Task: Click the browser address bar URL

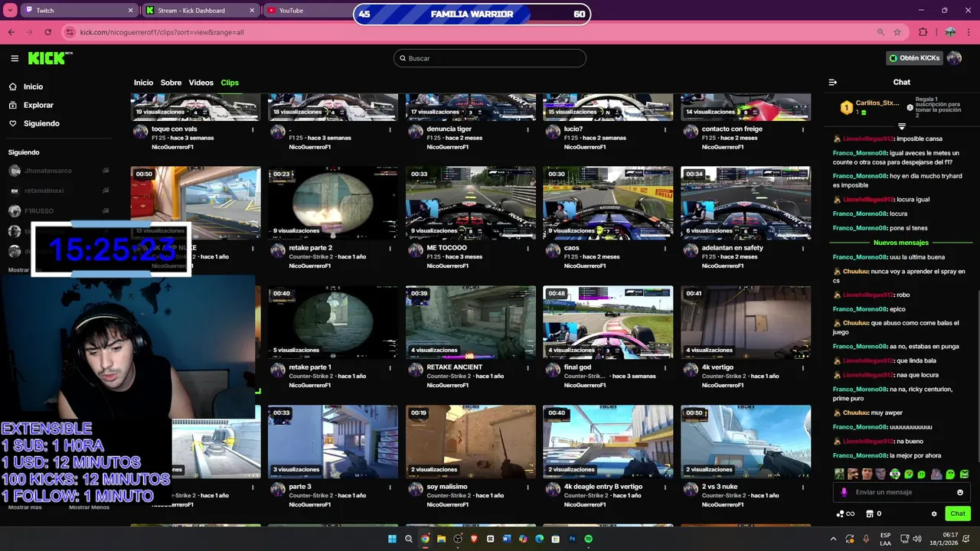Action: point(162,32)
